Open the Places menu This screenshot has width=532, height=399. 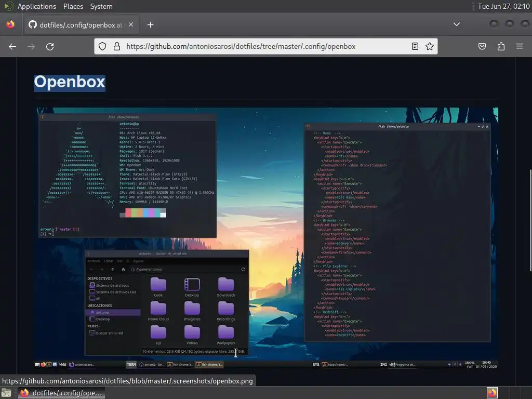[73, 6]
